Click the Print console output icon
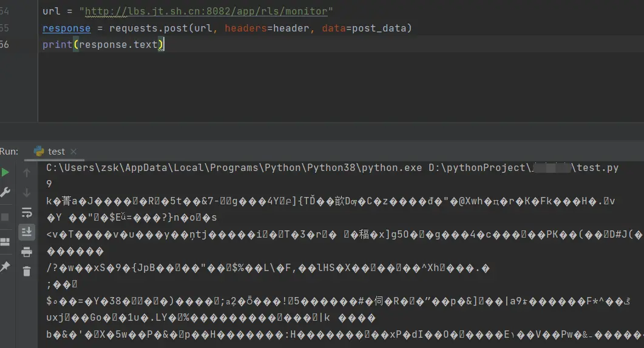The image size is (644, 348). point(27,252)
